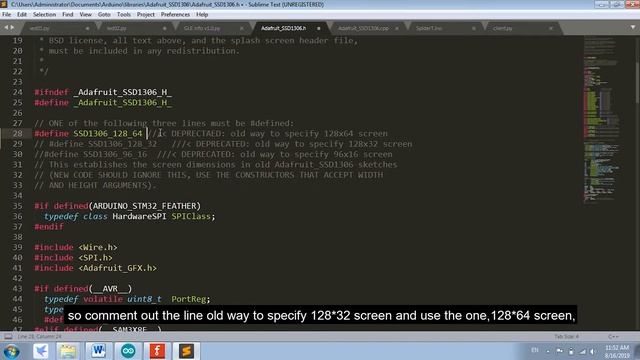Click the Action Center flag icon in tray
This screenshot has height=360, width=640.
pyautogui.click(x=560, y=351)
